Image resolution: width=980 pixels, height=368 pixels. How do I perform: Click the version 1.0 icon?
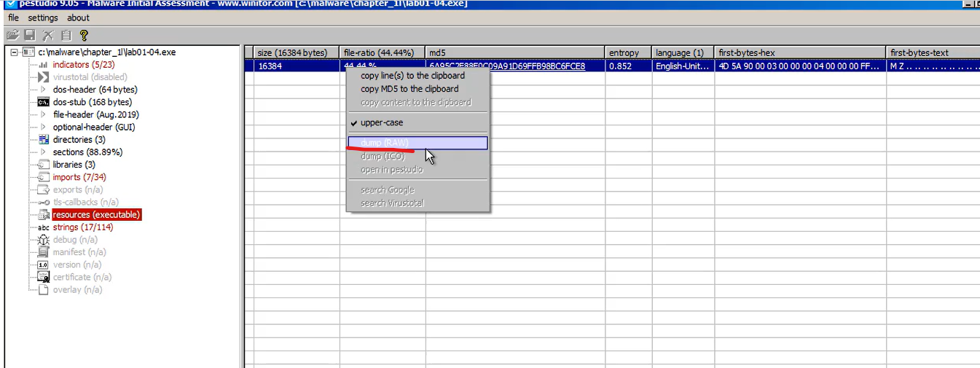[x=43, y=265]
